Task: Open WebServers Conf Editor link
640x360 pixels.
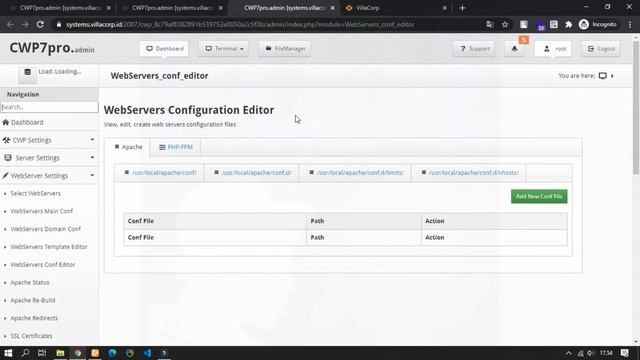Action: (x=43, y=264)
